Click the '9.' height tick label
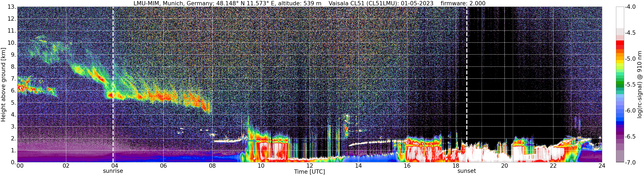This screenshot has width=644, height=176. click(13, 55)
